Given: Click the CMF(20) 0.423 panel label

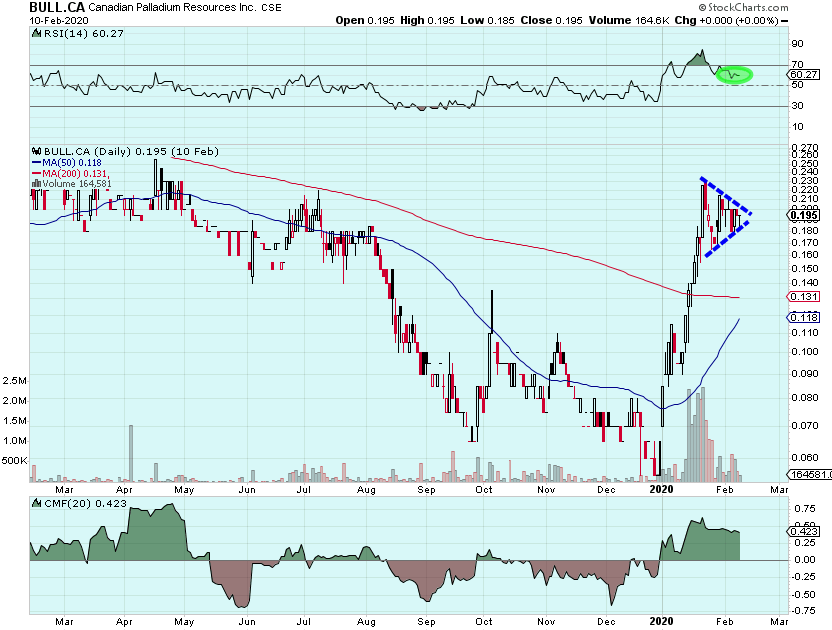Looking at the screenshot, I should [x=85, y=503].
